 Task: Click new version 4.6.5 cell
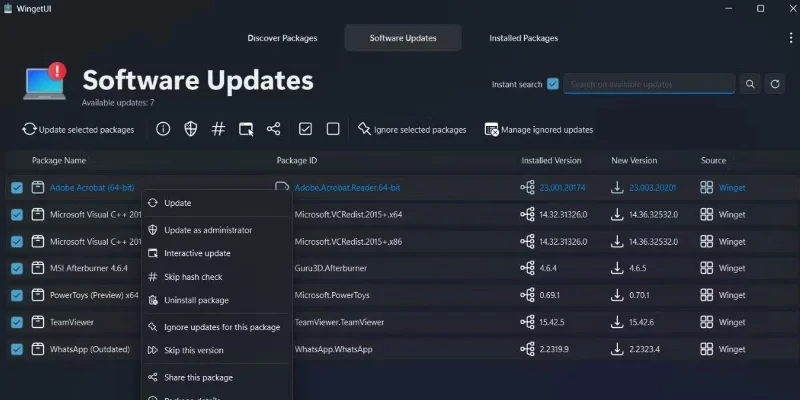(x=637, y=268)
